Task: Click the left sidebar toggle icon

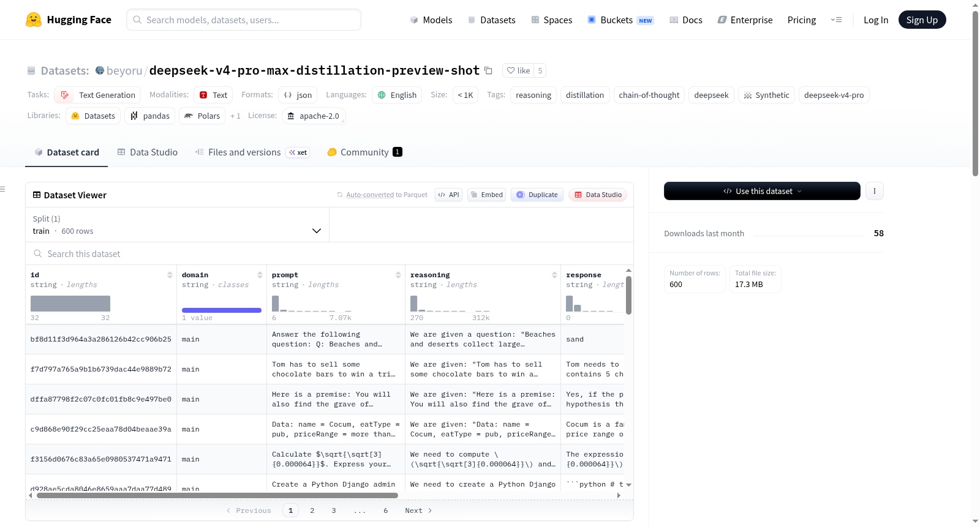Action: (3, 189)
